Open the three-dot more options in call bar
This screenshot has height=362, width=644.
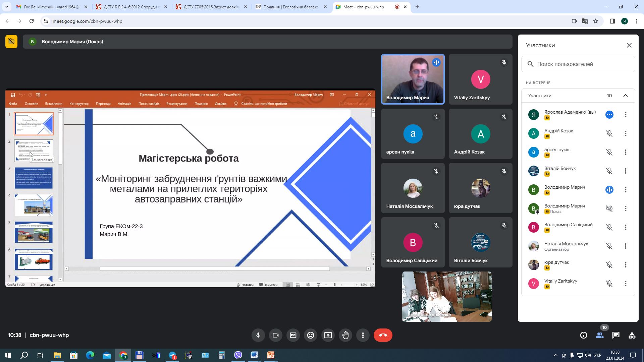click(363, 335)
